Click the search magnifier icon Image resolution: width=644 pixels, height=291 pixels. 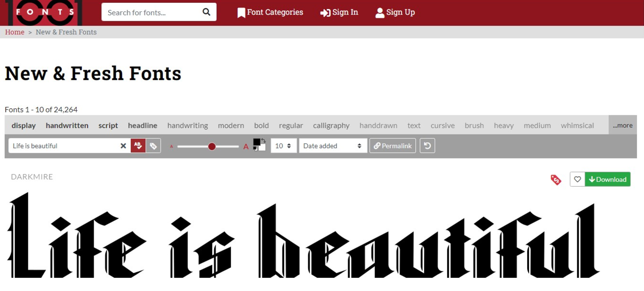[206, 12]
